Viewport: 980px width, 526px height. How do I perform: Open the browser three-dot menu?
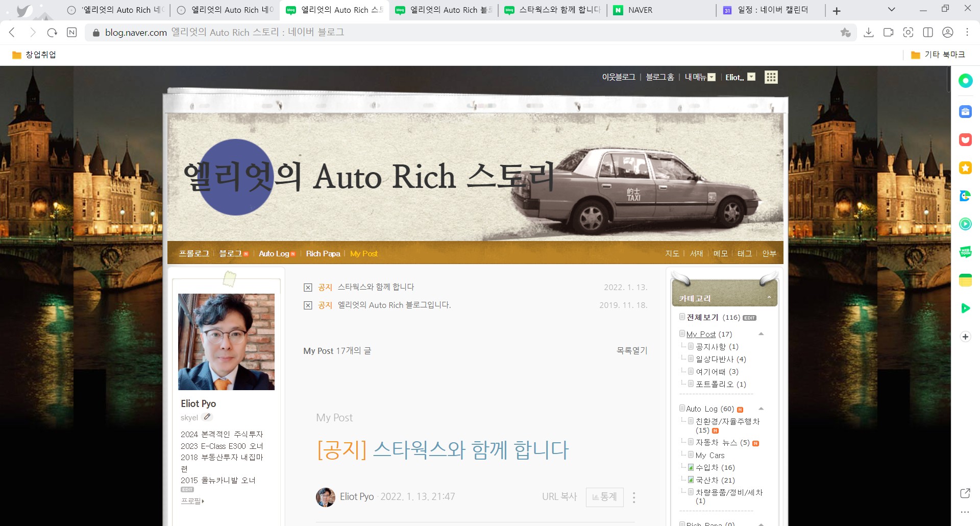967,32
